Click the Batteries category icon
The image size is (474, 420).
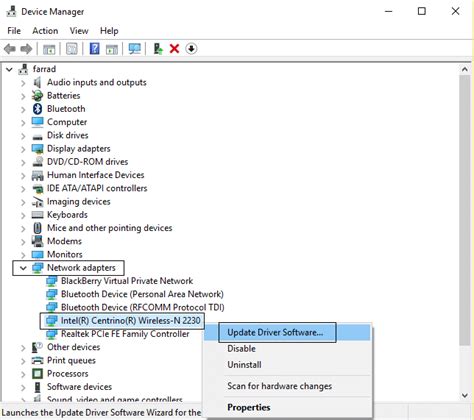[37, 96]
